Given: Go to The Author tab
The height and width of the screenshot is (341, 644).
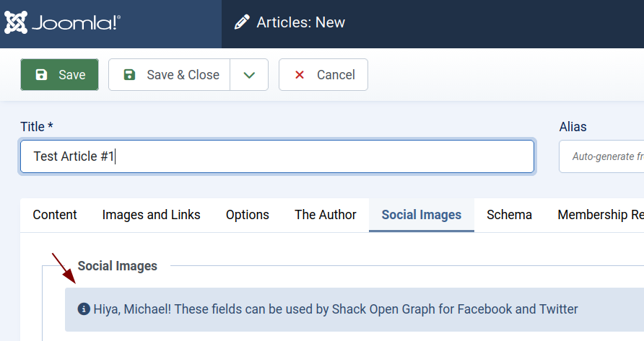Looking at the screenshot, I should pyautogui.click(x=325, y=215).
